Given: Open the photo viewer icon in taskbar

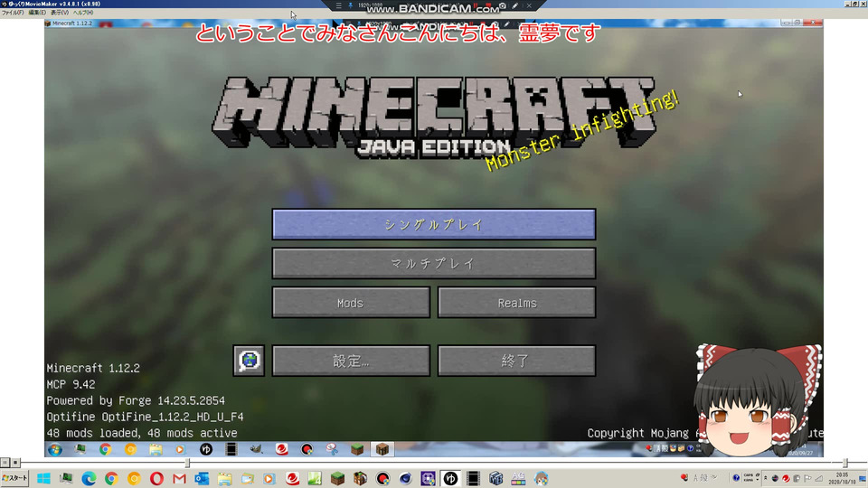Looking at the screenshot, I should click(x=247, y=479).
